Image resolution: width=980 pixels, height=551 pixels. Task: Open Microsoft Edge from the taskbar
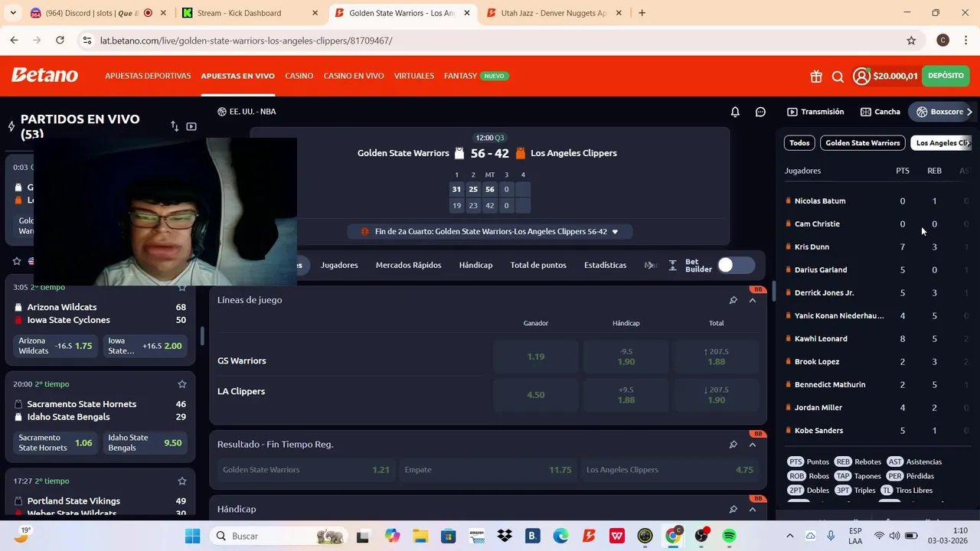point(560,536)
